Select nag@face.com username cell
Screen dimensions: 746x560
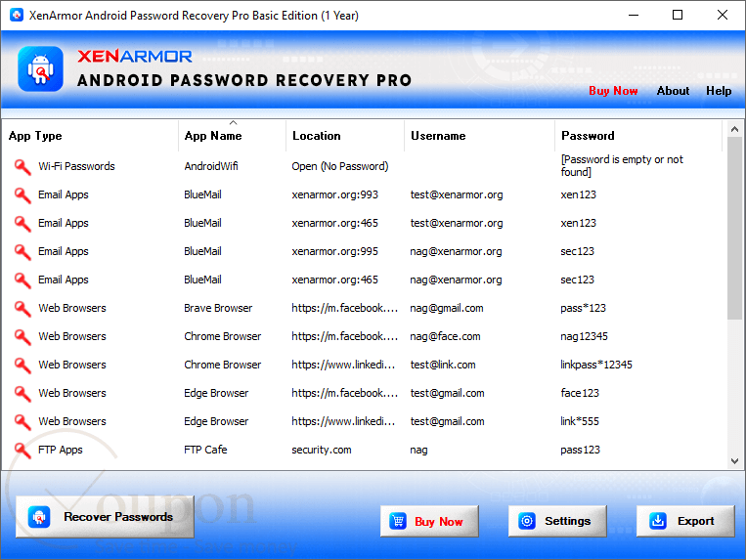click(445, 336)
